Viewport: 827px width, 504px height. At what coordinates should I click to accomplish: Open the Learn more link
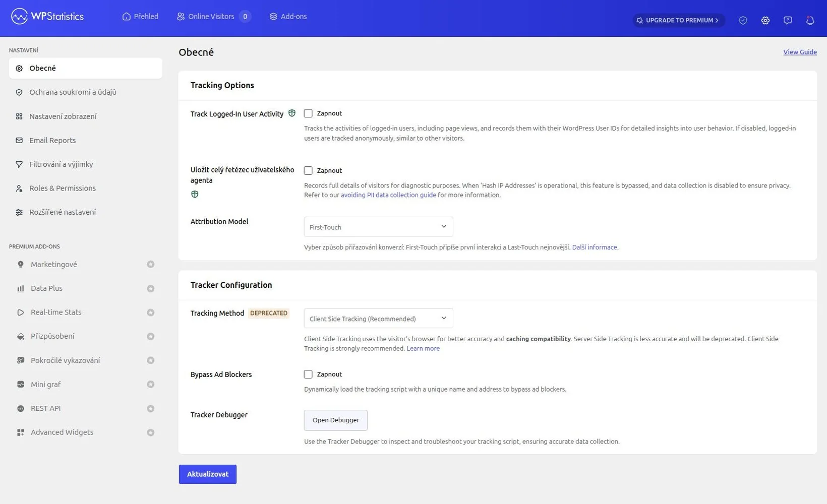click(423, 348)
